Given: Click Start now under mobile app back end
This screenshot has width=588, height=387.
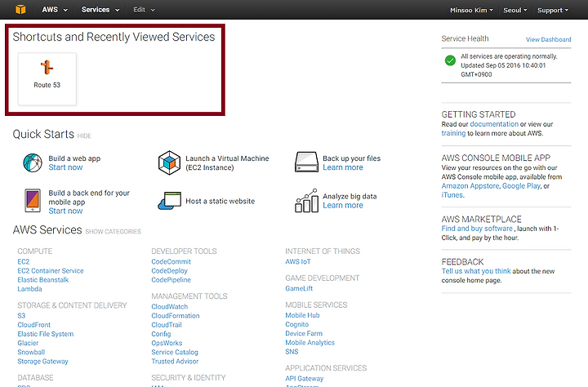Looking at the screenshot, I should coord(65,211).
